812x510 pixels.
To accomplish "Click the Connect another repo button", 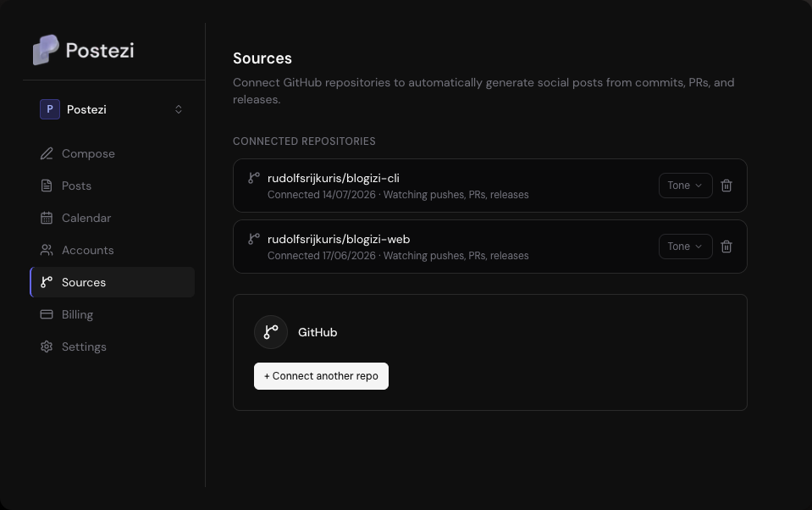I will [321, 376].
